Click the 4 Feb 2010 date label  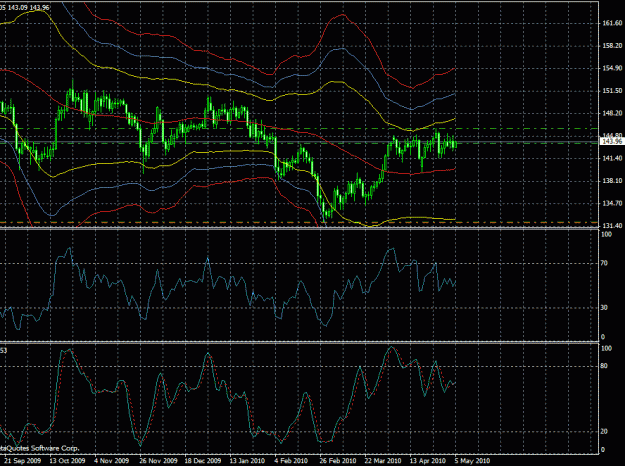pyautogui.click(x=292, y=461)
